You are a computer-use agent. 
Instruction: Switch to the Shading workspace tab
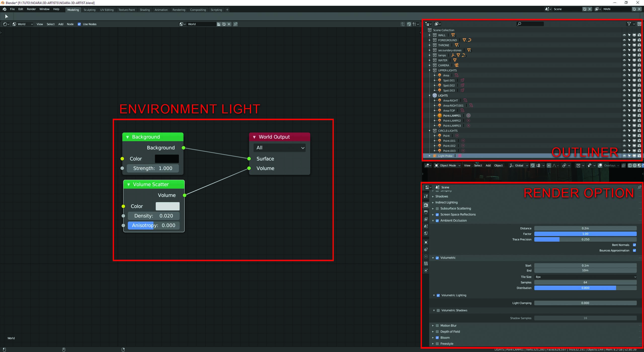[145, 10]
